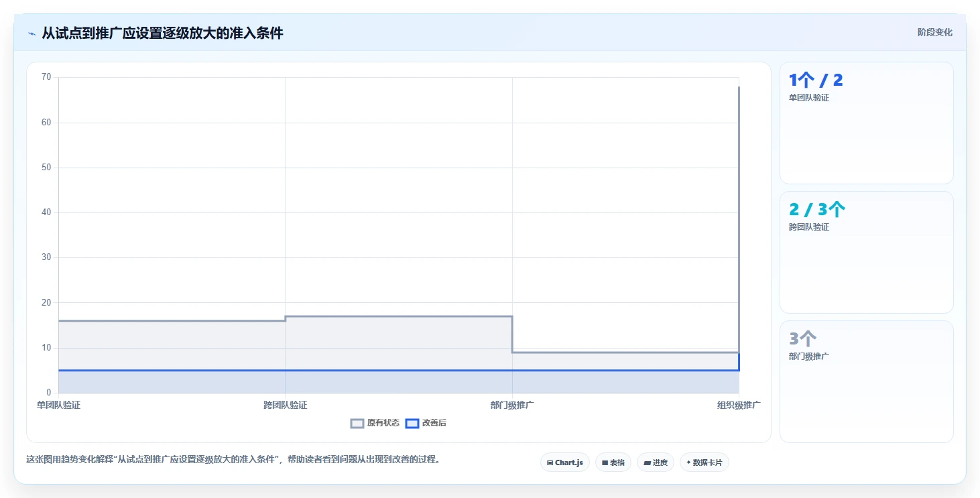Viewport: 980px width, 498px height.
Task: Select the '2 / 3个' value in 跨团队验证 card
Action: pos(817,210)
